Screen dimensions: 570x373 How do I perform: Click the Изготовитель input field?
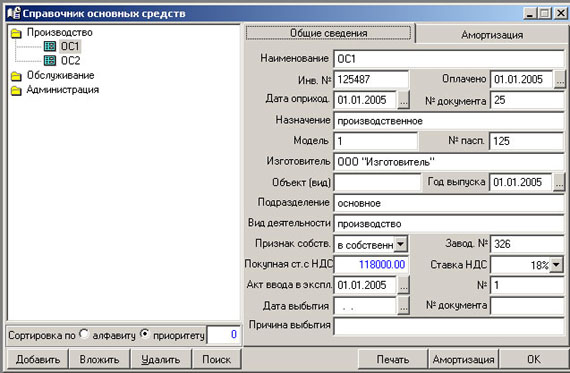click(449, 162)
